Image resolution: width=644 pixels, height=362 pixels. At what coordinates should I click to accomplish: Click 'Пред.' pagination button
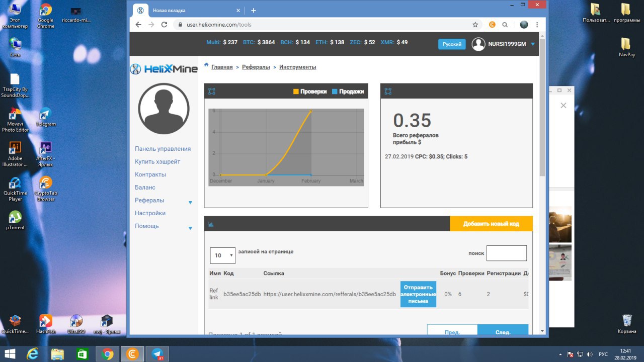pyautogui.click(x=452, y=331)
